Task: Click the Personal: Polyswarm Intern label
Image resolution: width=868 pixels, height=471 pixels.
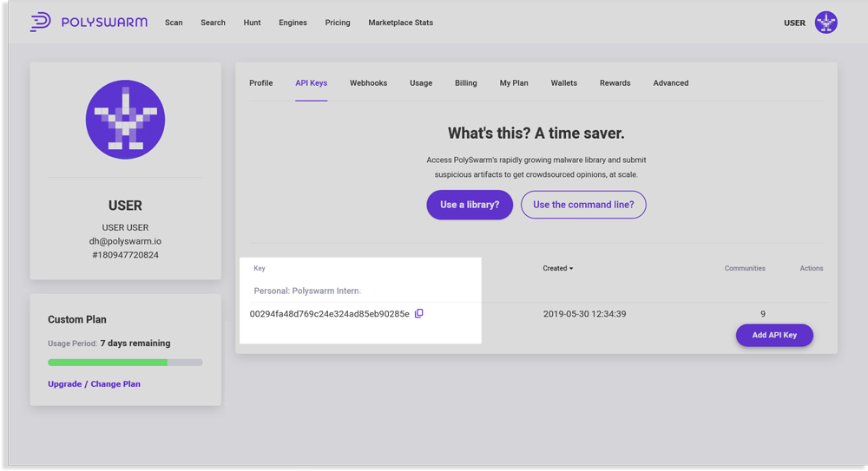Action: (x=307, y=291)
